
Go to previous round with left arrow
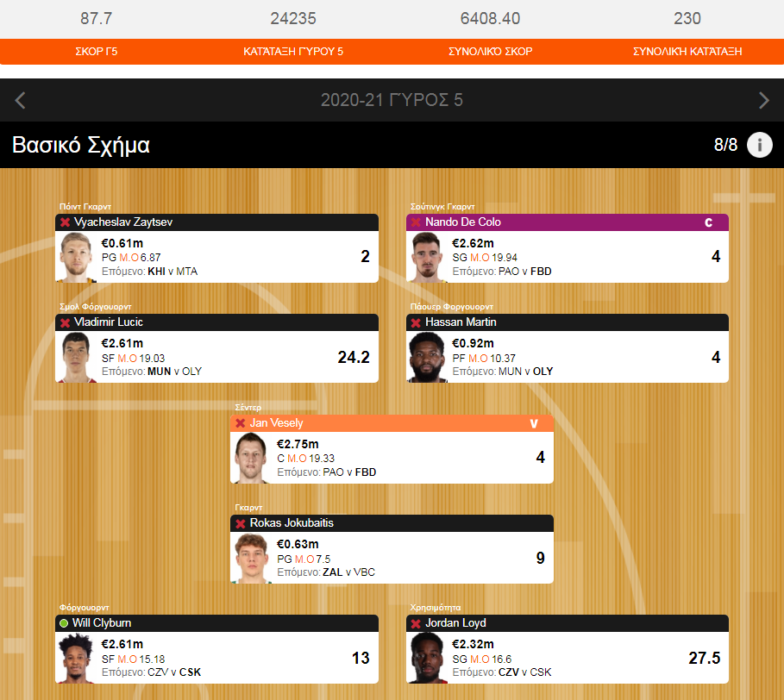[20, 100]
